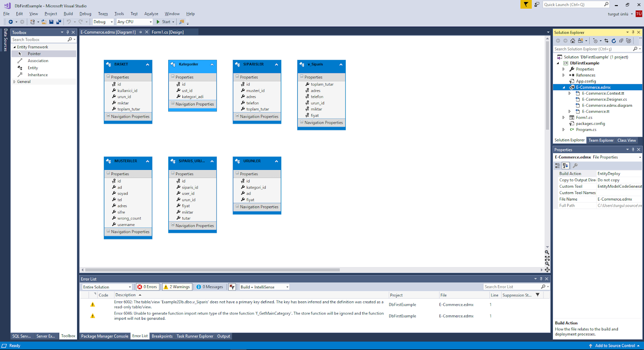Viewport: 644px width, 350px height.
Task: Click the zoom in icon on the diagram
Action: point(547,253)
